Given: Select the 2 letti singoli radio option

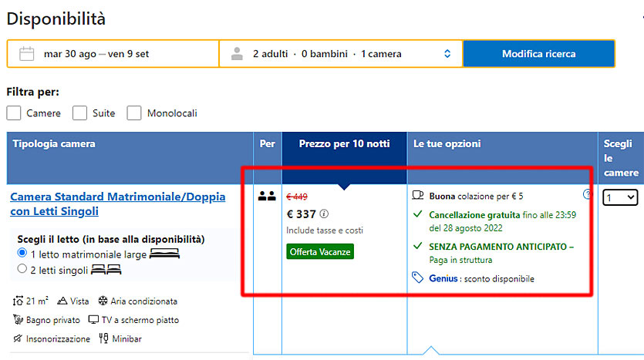Looking at the screenshot, I should coord(22,269).
